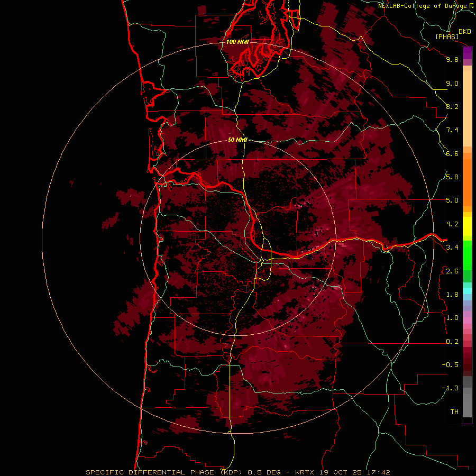Pick the orange band of the color bar
Screen dimensions: 476x476
tap(467, 183)
